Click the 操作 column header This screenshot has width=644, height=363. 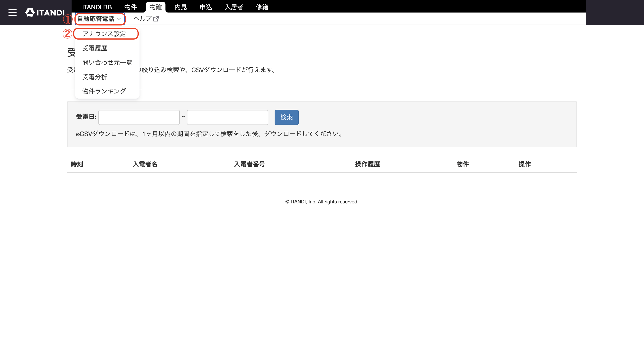click(x=525, y=164)
